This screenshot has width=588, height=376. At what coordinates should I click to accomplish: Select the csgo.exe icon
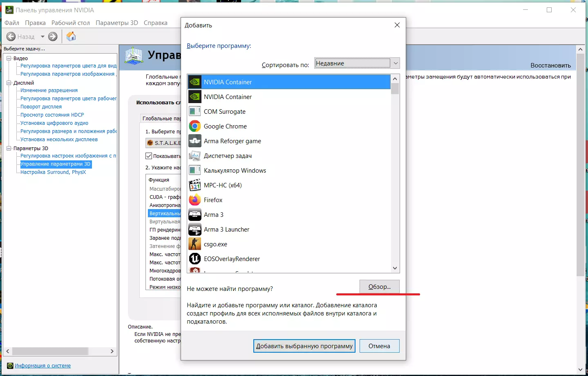[195, 244]
